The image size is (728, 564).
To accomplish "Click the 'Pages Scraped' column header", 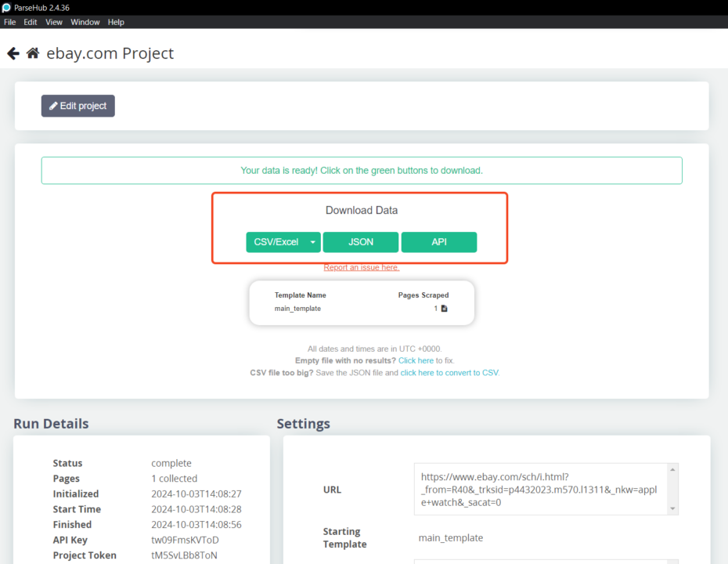I will pos(423,295).
